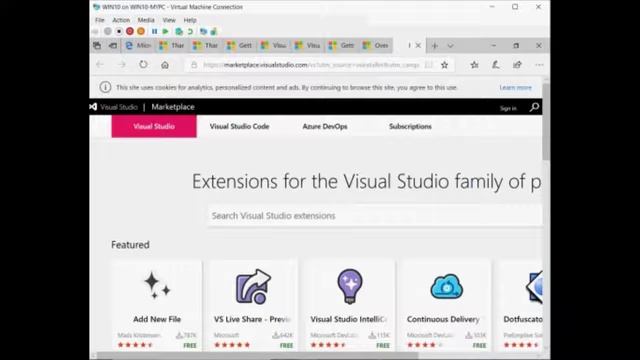The width and height of the screenshot is (640, 360).
Task: Switch to the Over browser tab
Action: coord(376,46)
